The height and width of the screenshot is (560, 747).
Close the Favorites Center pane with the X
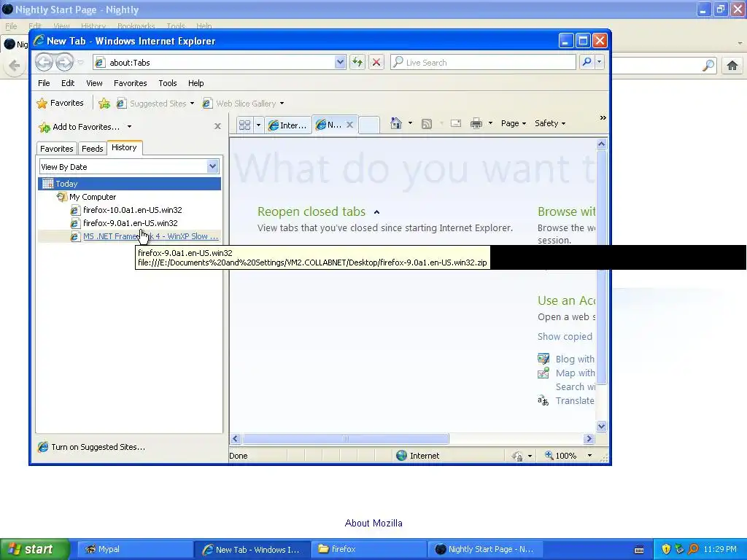[217, 126]
